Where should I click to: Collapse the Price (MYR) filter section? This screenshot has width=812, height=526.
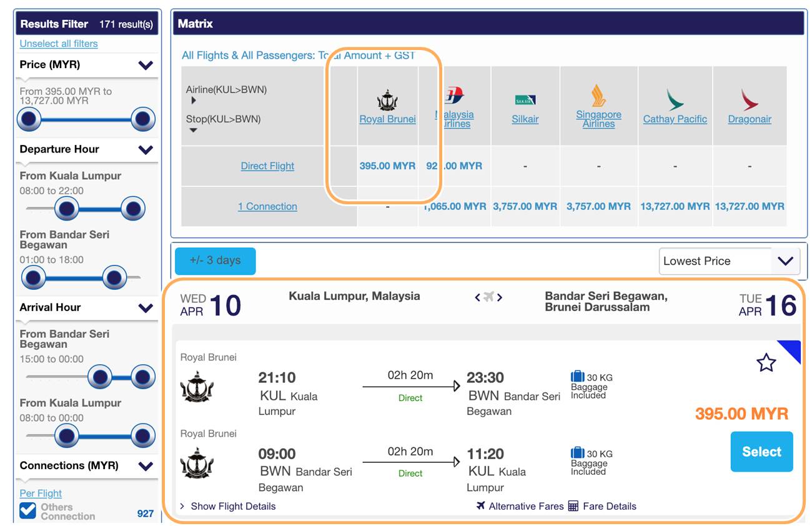pos(146,65)
